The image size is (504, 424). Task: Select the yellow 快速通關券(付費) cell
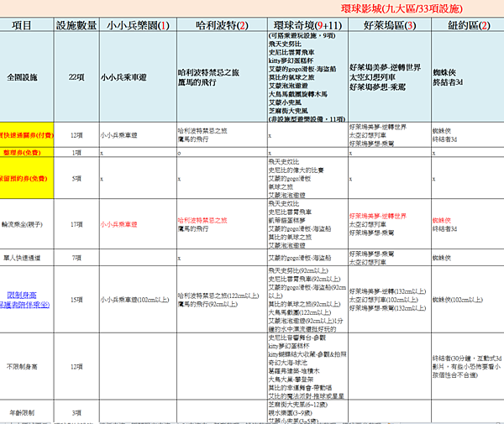tap(27, 135)
